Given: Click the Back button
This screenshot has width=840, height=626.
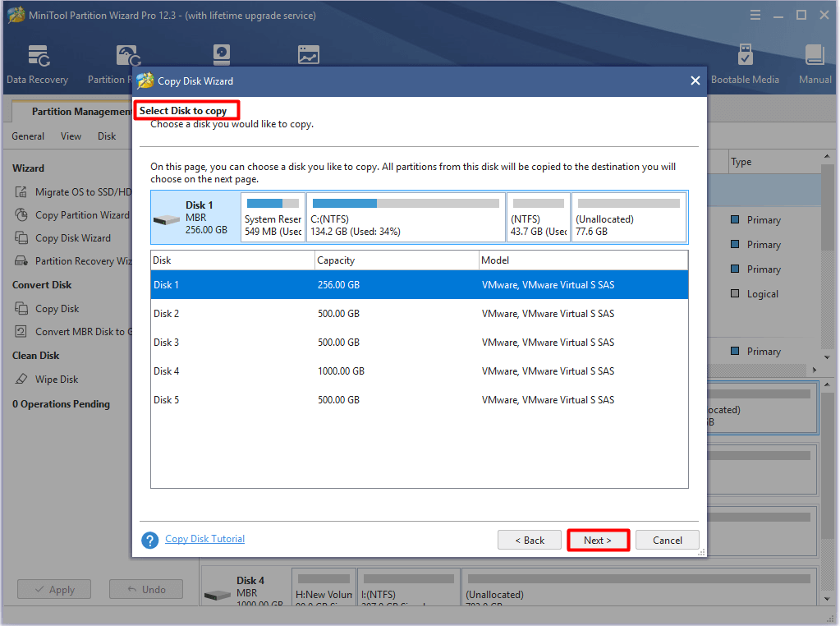Looking at the screenshot, I should click(530, 541).
